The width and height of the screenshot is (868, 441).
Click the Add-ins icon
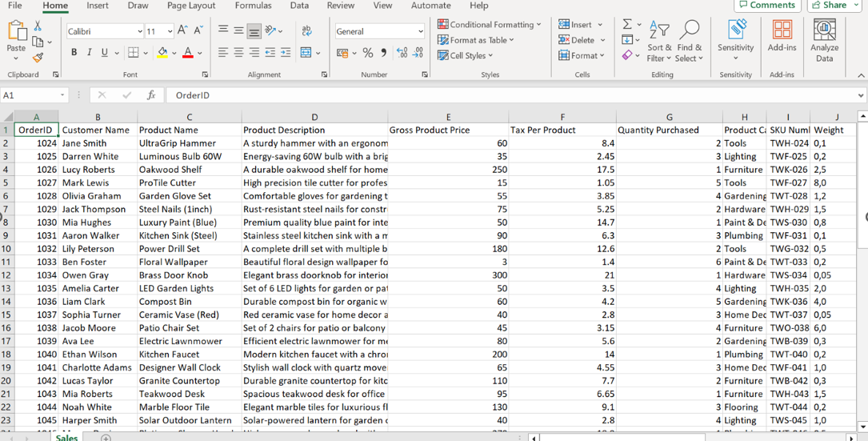coord(782,37)
